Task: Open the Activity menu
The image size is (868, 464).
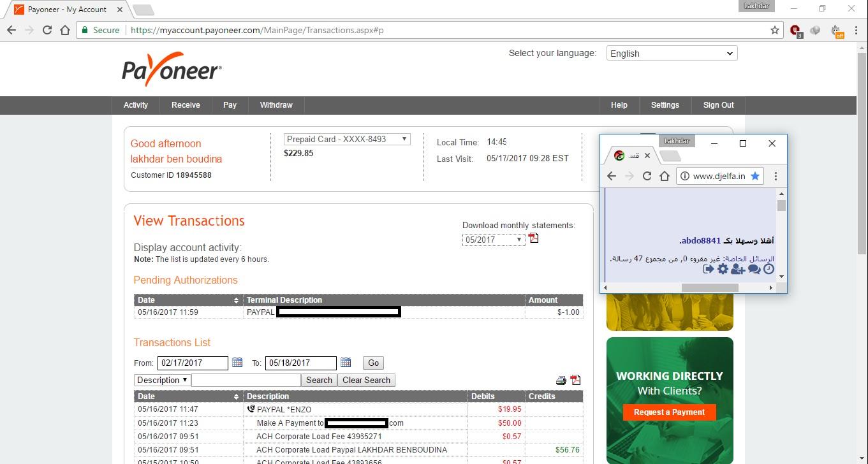Action: tap(136, 105)
